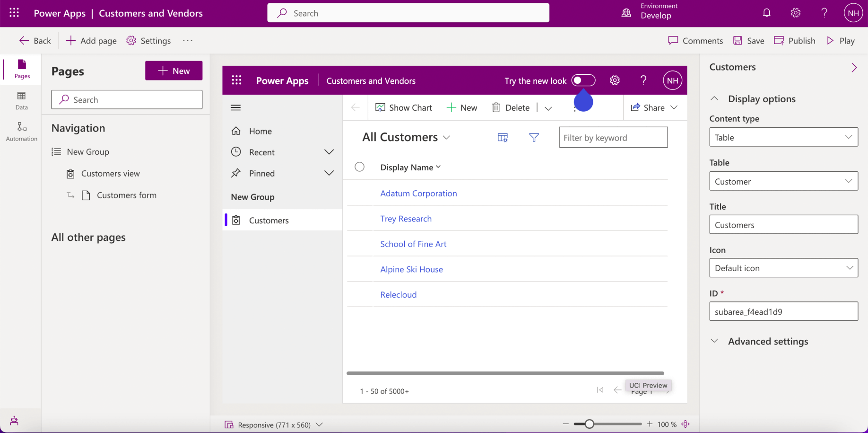Open the Adatum Corporation link
This screenshot has width=868, height=433.
[x=418, y=193]
